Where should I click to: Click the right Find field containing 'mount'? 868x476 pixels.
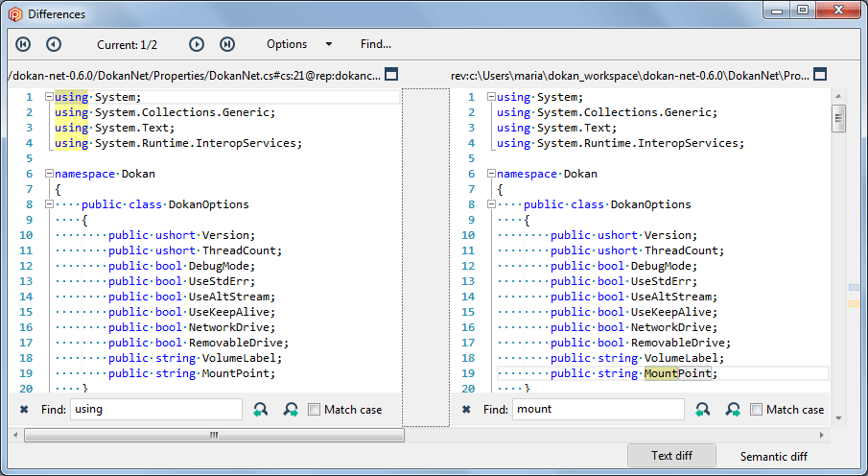click(x=598, y=410)
